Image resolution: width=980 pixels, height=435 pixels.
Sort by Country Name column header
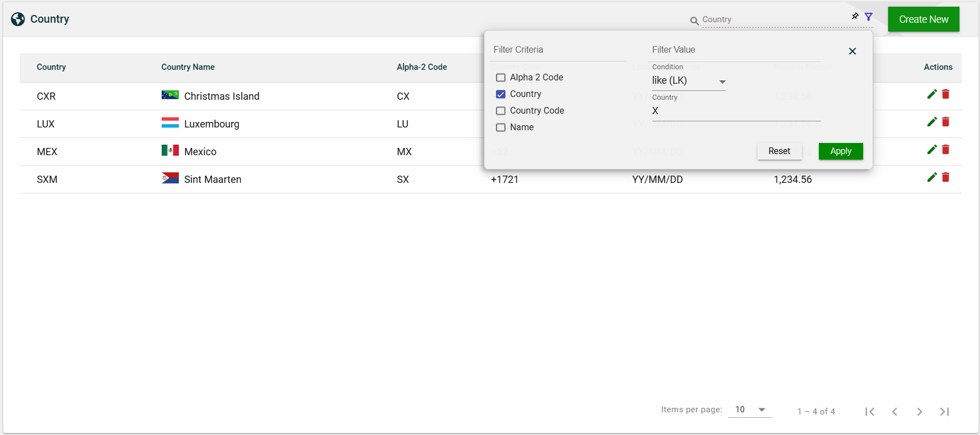click(x=188, y=67)
